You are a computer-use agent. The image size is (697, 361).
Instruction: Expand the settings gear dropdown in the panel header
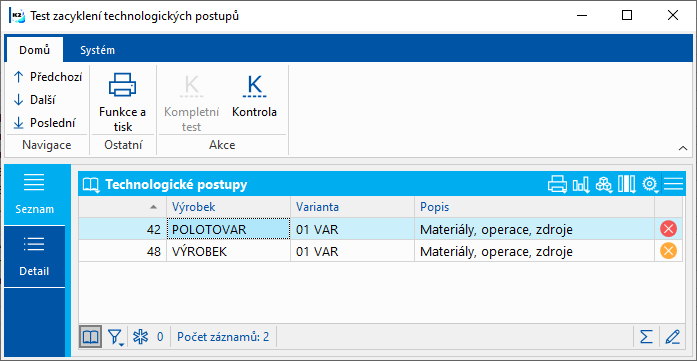tap(650, 185)
